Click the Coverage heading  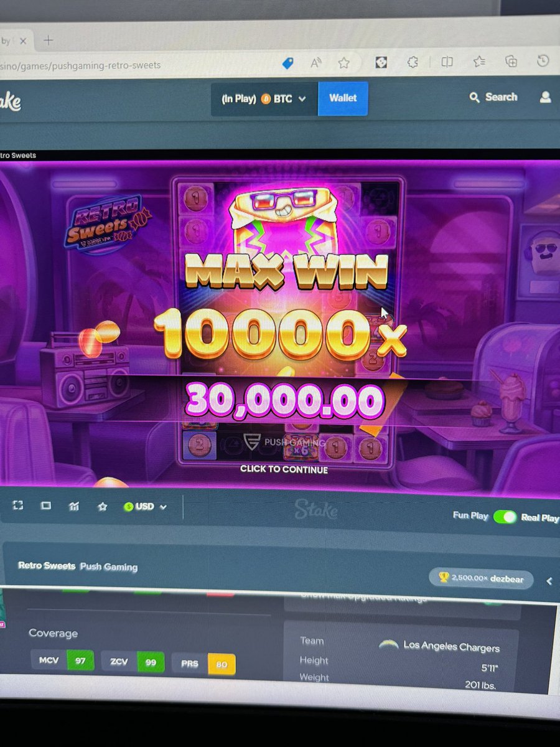click(53, 633)
